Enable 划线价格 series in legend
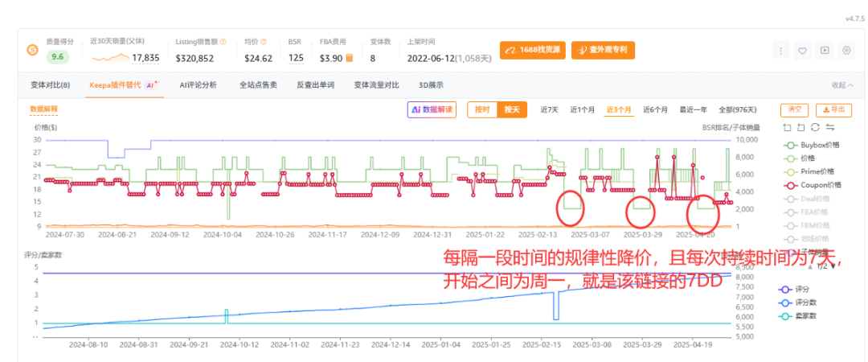 (x=807, y=239)
